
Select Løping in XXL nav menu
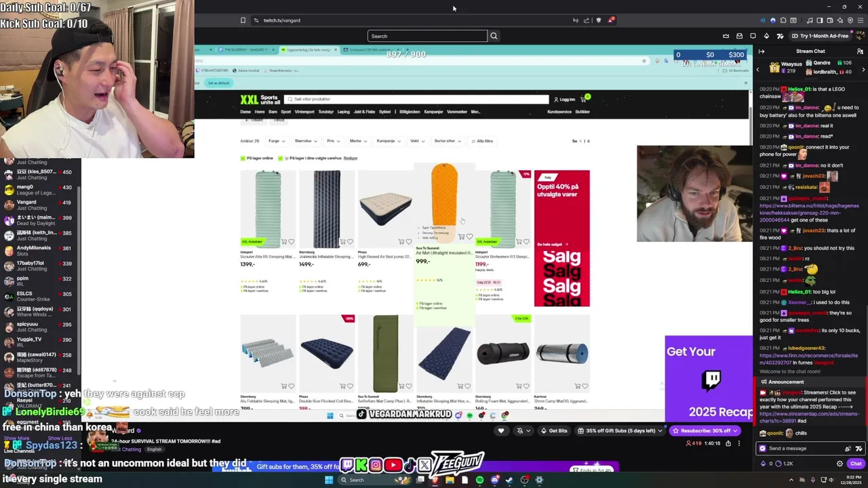tap(344, 112)
